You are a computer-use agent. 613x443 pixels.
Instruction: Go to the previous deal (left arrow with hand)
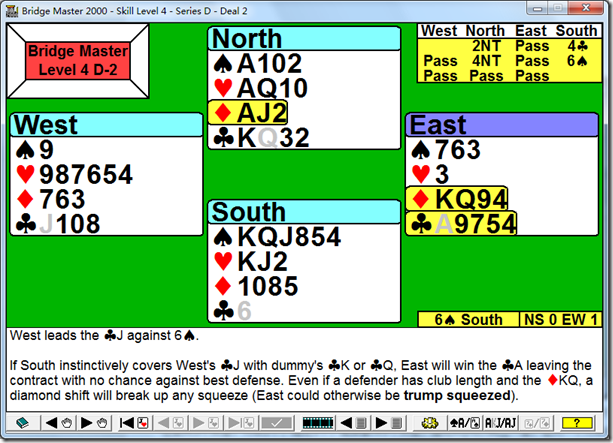click(59, 423)
